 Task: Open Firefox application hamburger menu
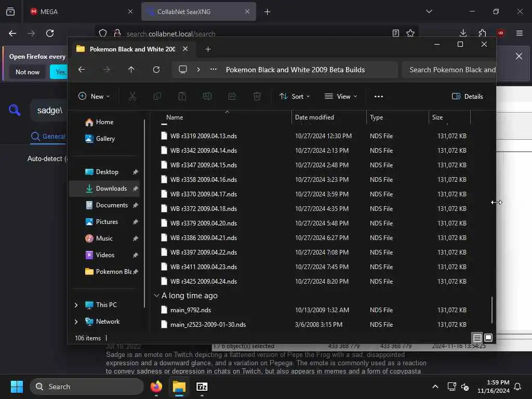520,33
